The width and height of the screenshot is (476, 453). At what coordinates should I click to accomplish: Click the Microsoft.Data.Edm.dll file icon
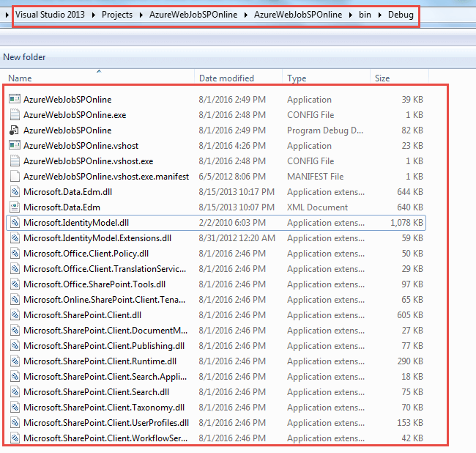click(x=15, y=192)
